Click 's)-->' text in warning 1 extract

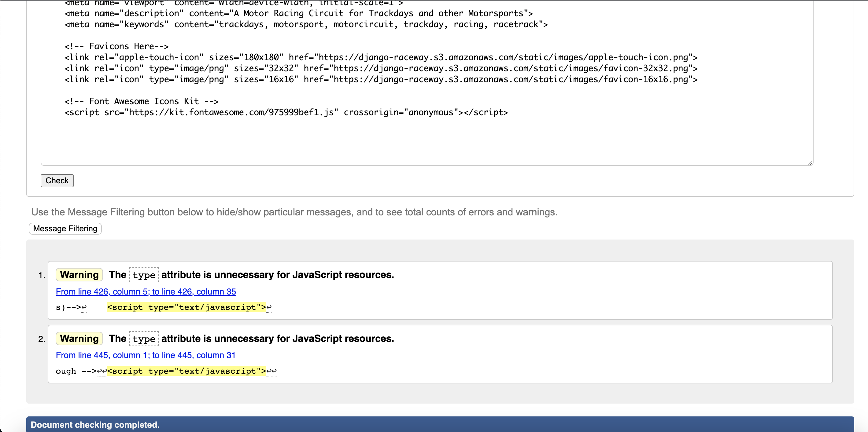68,307
